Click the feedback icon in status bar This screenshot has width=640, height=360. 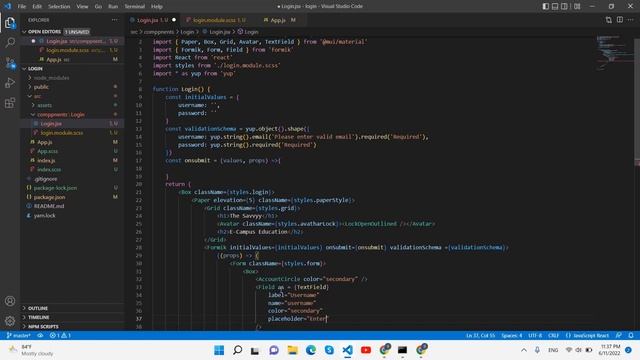[x=619, y=336]
